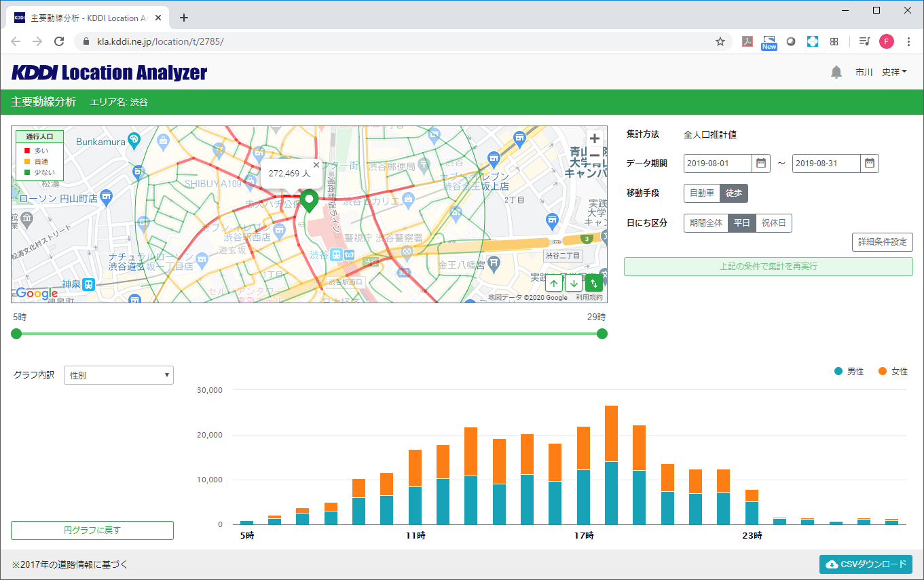Click the CSVダウンロード button
This screenshot has width=924, height=580.
pyautogui.click(x=866, y=564)
